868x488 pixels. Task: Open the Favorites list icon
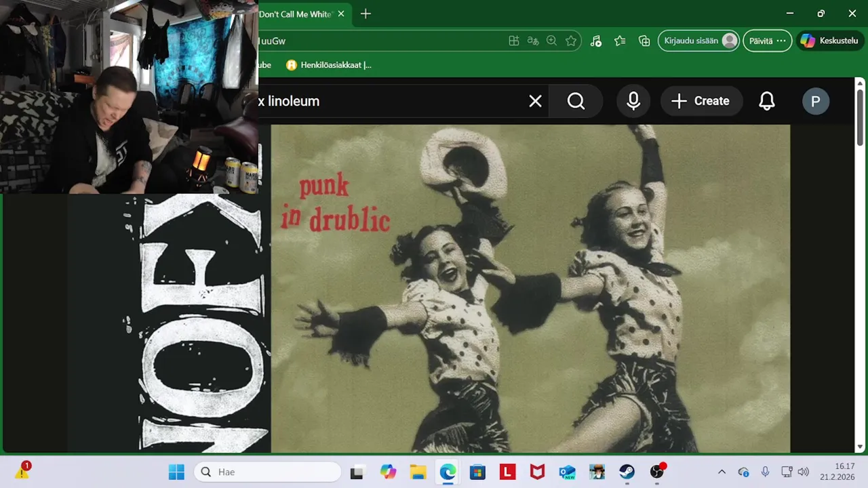pyautogui.click(x=620, y=41)
